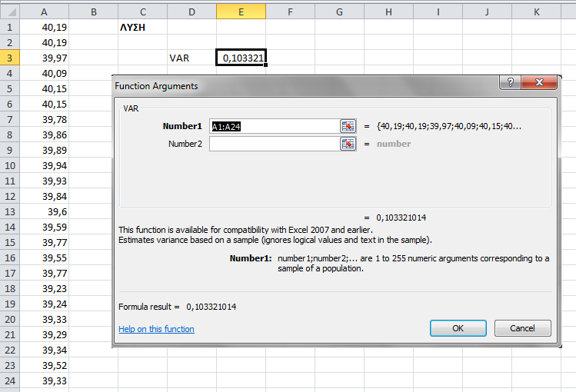Click cell A7 with value 39,78
576x392 pixels.
coord(44,119)
